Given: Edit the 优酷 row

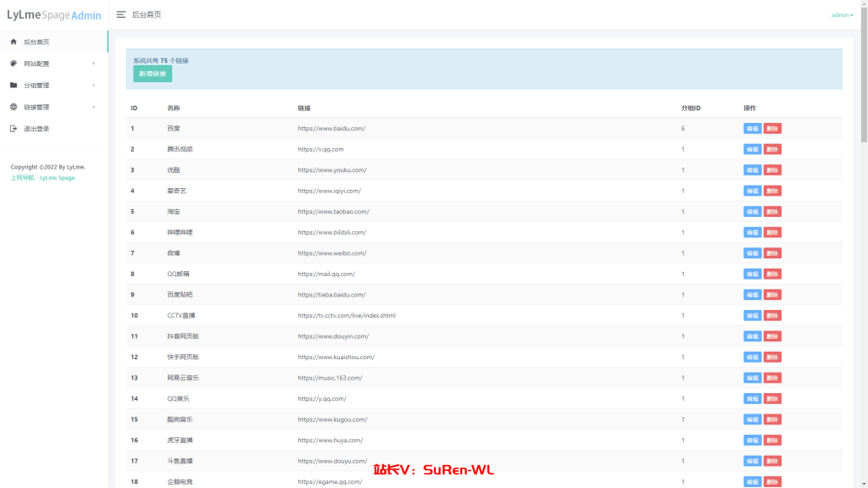Looking at the screenshot, I should tap(753, 169).
